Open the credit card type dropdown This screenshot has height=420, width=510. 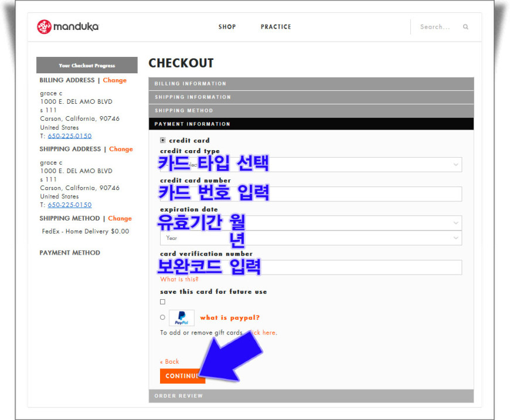(x=311, y=164)
